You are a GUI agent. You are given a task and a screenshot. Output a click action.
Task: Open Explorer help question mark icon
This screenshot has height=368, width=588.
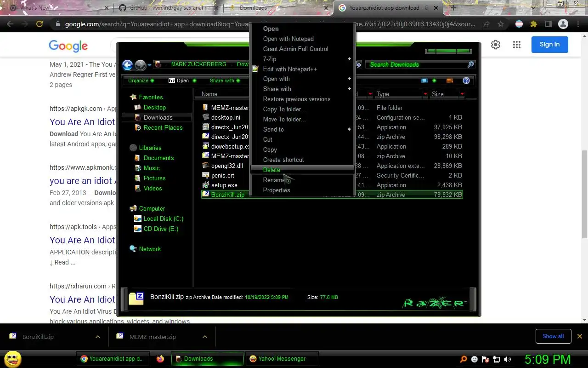coord(466,80)
